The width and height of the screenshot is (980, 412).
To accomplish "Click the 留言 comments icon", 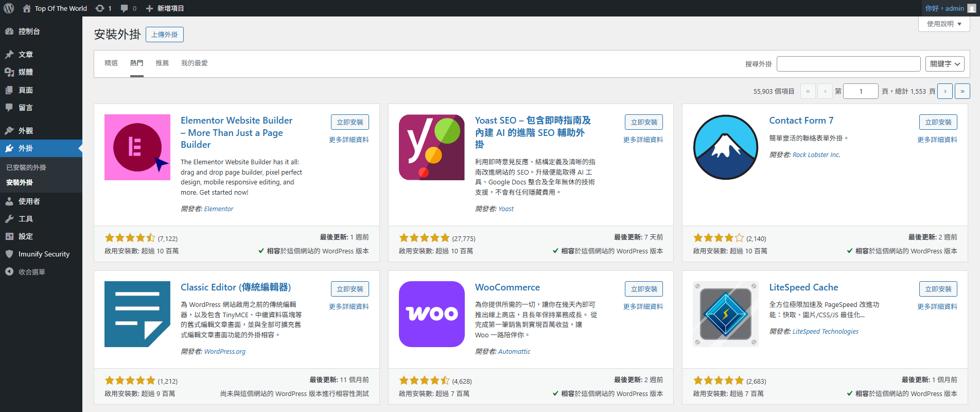I will coord(9,107).
